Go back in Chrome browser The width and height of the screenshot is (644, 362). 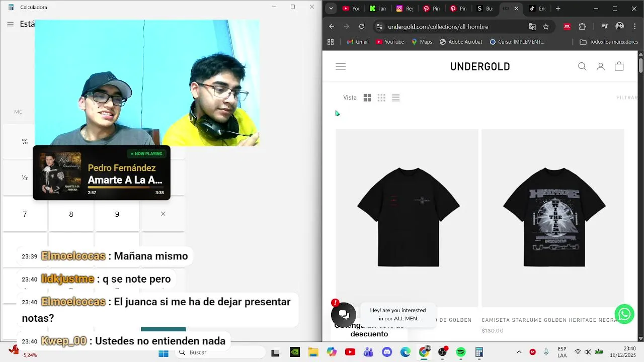tap(332, 27)
